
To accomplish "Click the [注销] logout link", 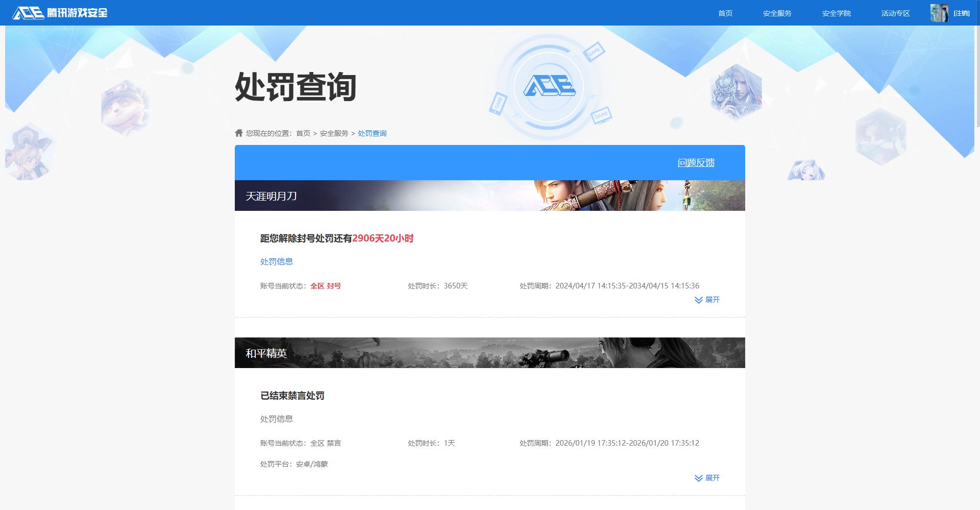I will tap(962, 13).
